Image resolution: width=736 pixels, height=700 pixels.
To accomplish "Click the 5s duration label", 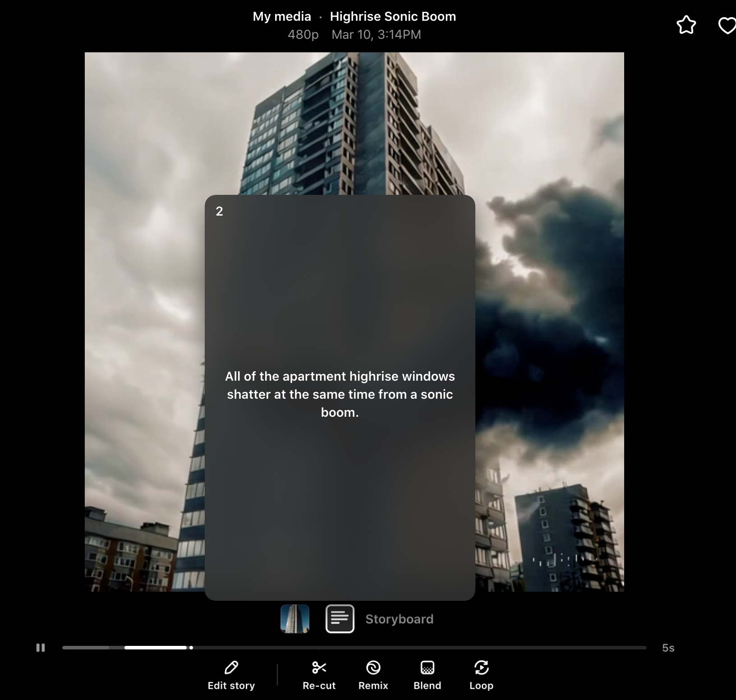I will [x=668, y=648].
